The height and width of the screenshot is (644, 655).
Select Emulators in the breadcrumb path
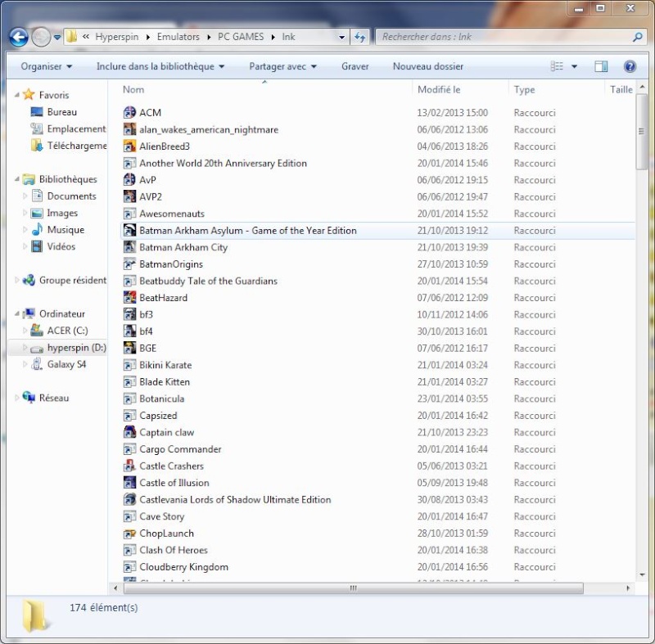pos(178,37)
